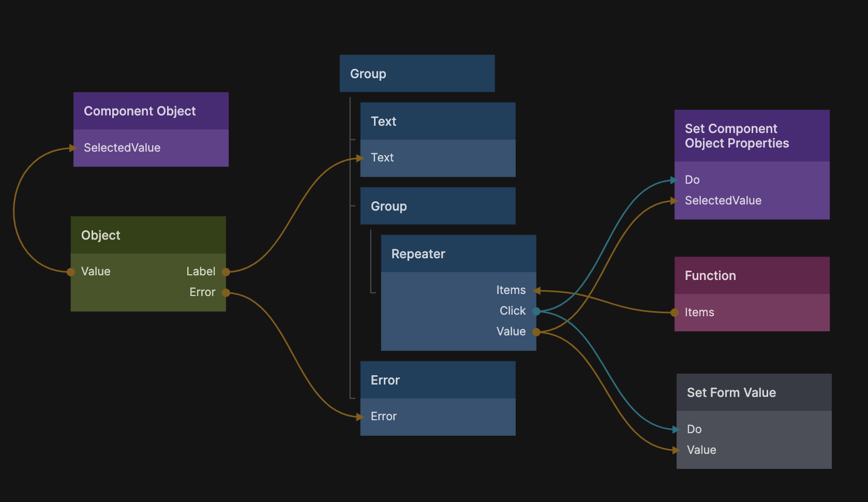Select the Text node title

pos(437,121)
